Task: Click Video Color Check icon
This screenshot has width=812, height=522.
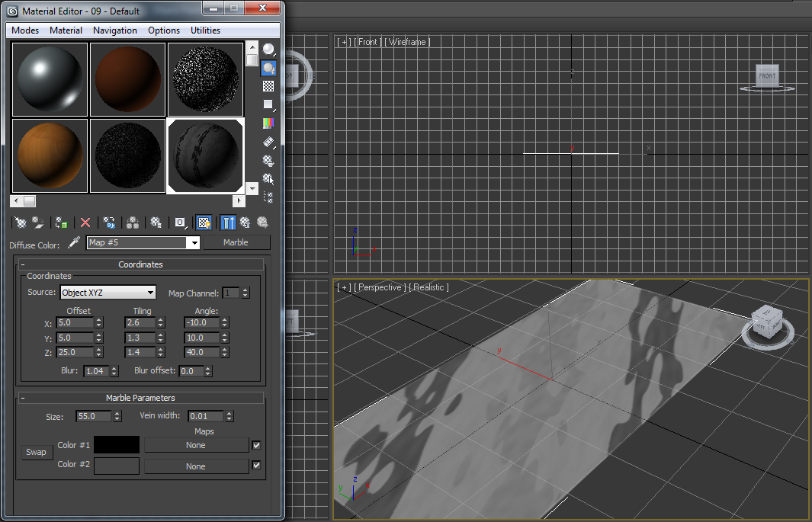Action: [269, 123]
